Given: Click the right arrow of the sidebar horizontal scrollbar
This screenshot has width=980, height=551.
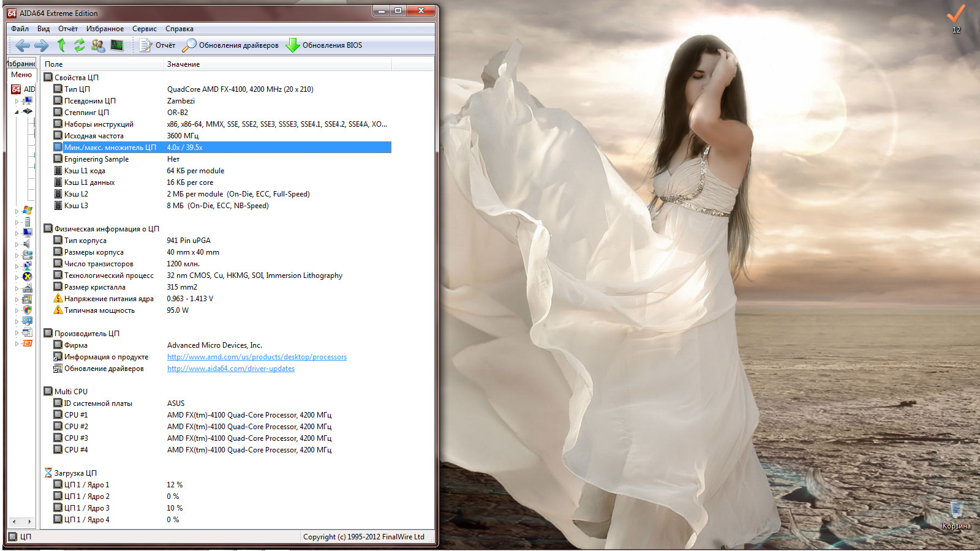Looking at the screenshot, I should click(29, 522).
